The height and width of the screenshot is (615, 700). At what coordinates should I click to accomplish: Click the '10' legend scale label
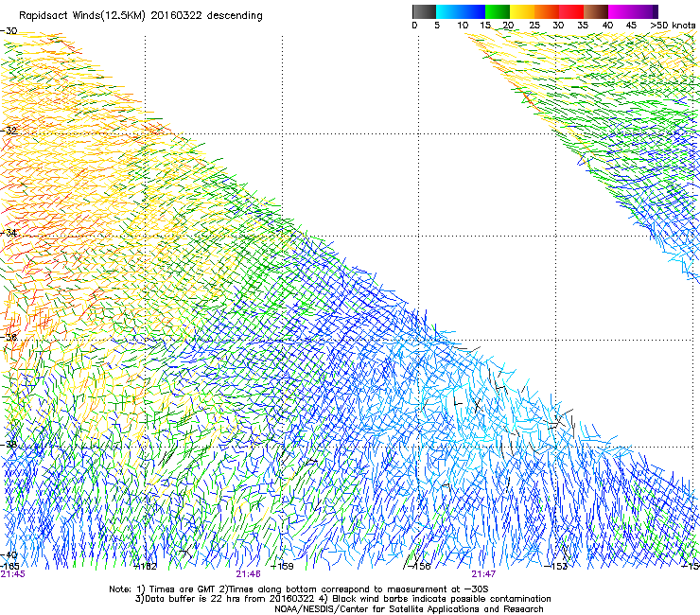point(463,26)
